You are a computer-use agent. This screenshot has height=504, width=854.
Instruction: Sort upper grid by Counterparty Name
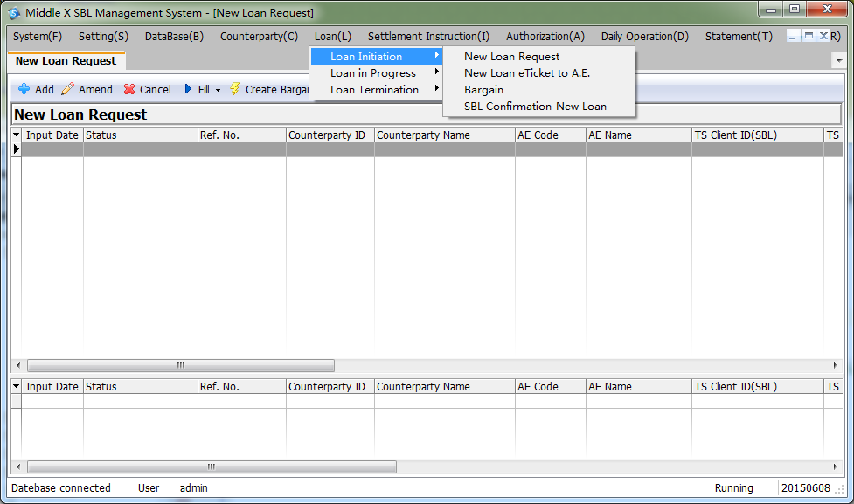[444, 135]
